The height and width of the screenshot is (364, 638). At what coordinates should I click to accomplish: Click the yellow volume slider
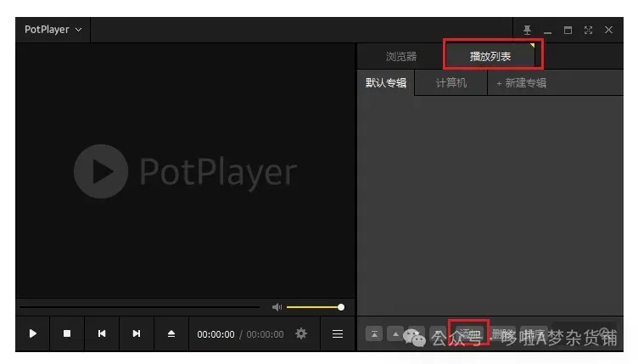[x=316, y=307]
